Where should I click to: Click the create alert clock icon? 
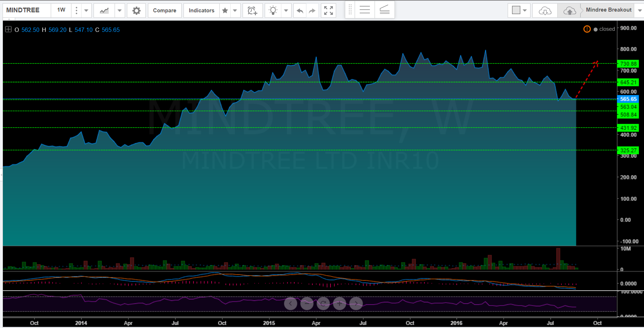[x=252, y=11]
